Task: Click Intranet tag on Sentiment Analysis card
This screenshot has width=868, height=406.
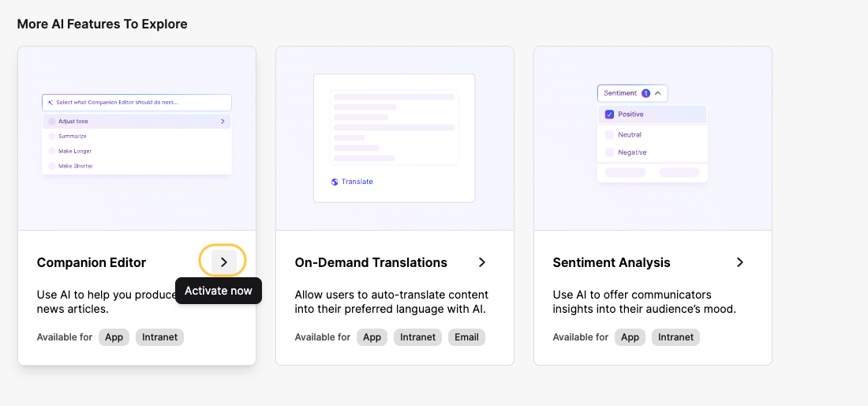Action: (x=675, y=337)
